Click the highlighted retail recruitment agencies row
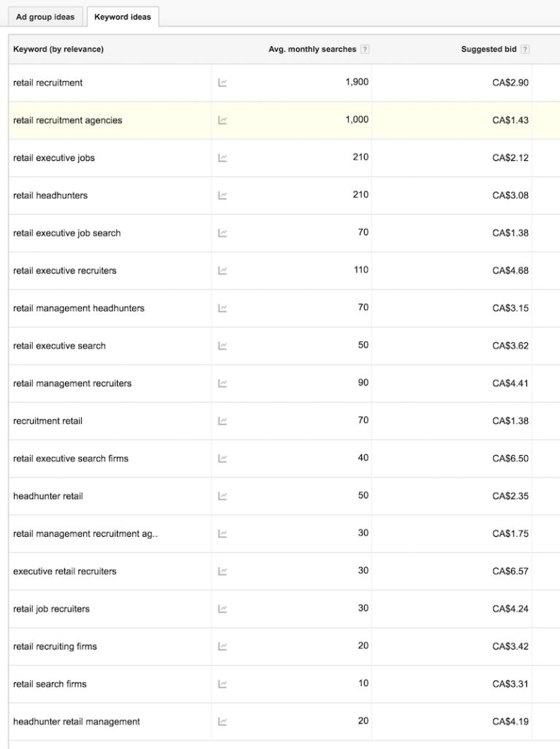 point(68,120)
